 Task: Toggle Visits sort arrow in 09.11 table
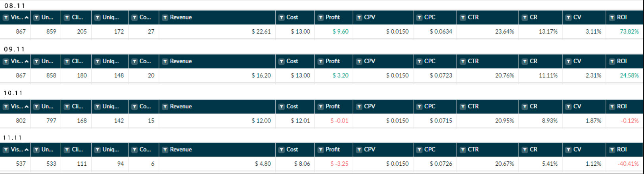click(x=27, y=62)
